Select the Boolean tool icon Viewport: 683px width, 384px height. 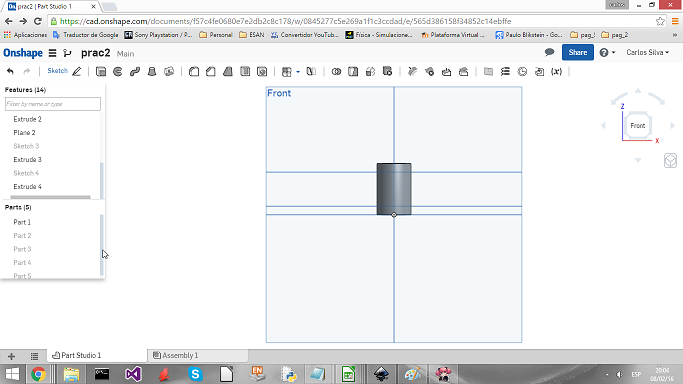336,71
